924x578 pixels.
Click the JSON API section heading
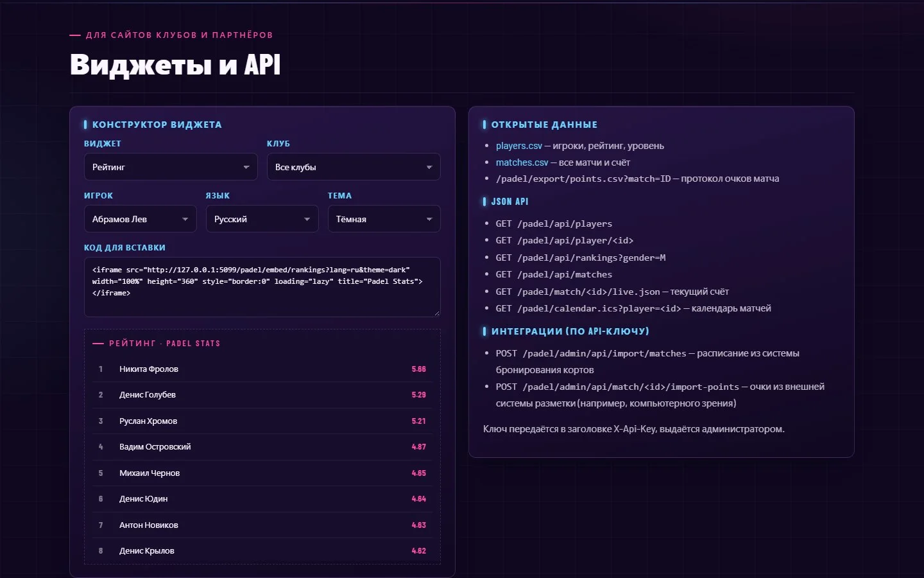tap(509, 202)
